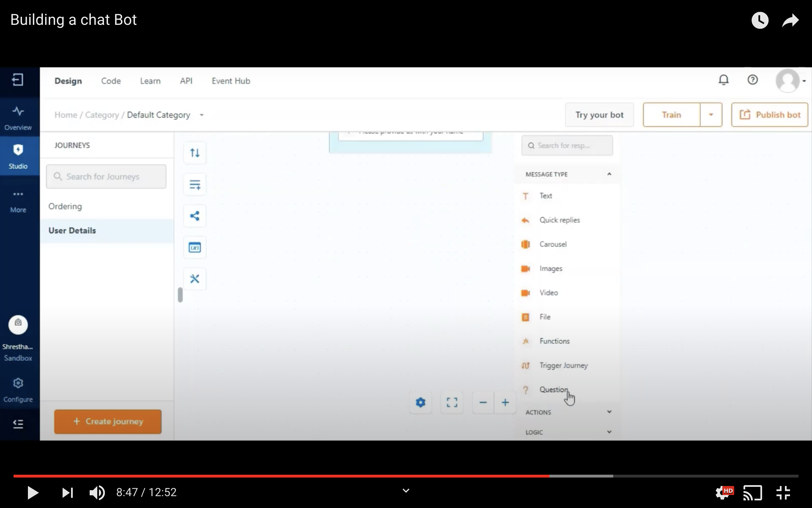This screenshot has height=508, width=812.
Task: Add a Functions node
Action: tap(567, 341)
